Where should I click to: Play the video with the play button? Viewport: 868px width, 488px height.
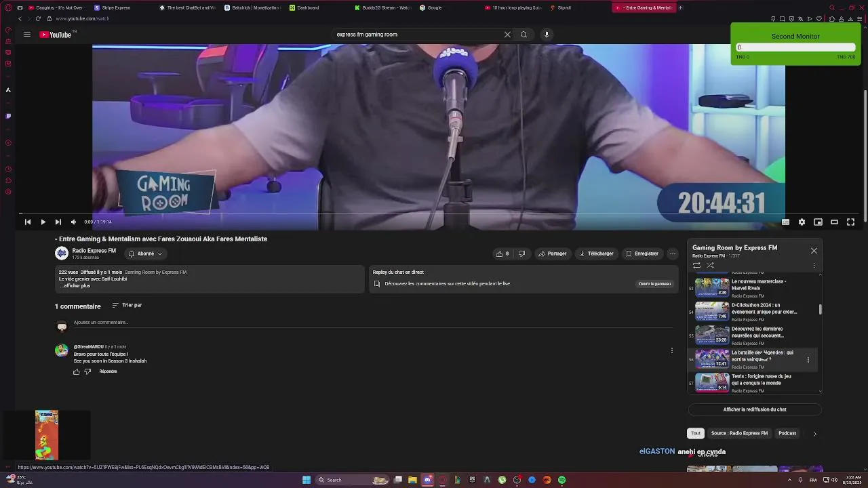(43, 222)
